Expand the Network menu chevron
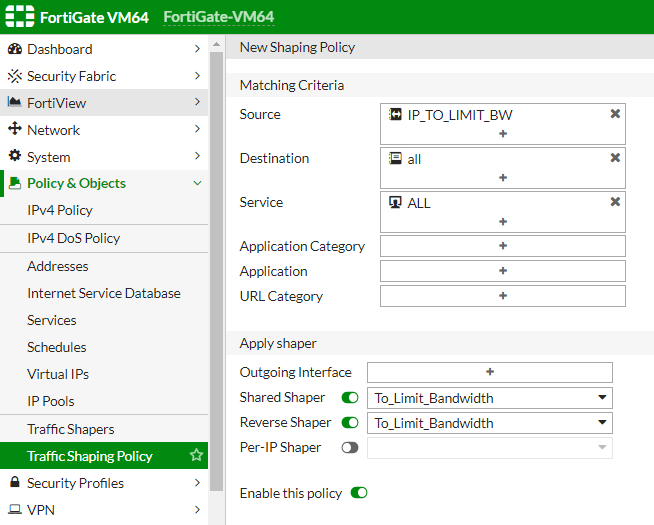This screenshot has width=654, height=525. pyautogui.click(x=197, y=129)
